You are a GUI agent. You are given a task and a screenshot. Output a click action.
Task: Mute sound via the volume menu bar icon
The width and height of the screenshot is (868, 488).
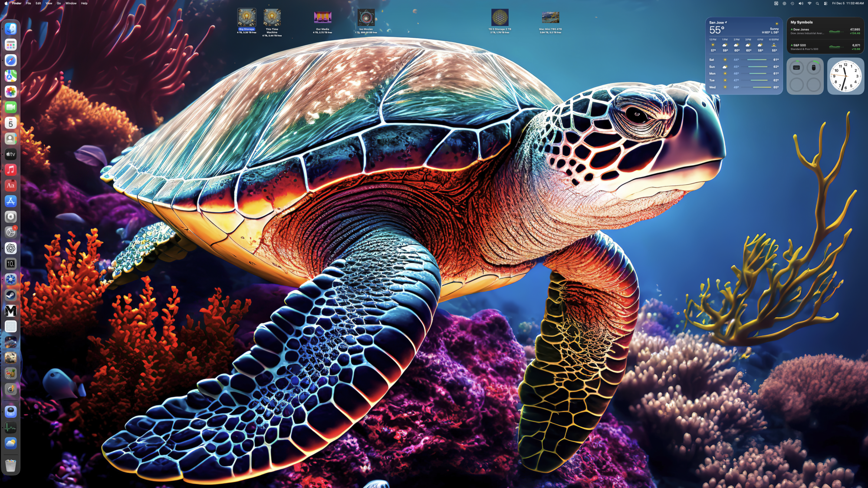[801, 3]
